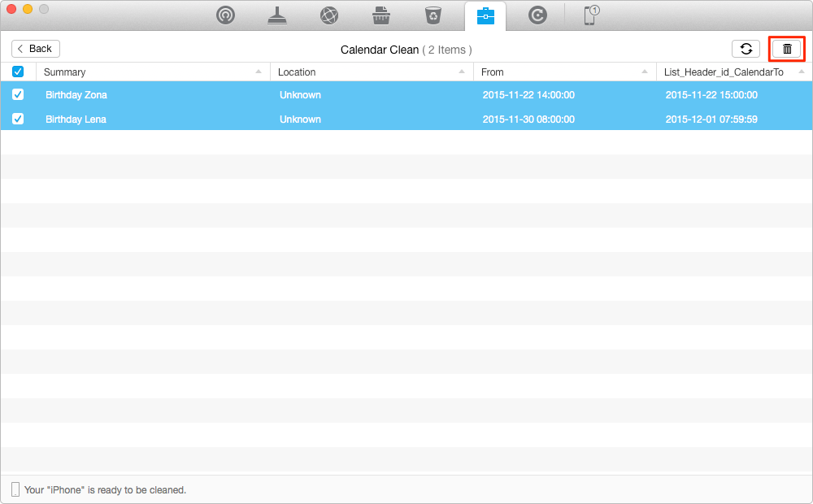Open the Restore circular arrow tab icon

tap(537, 15)
